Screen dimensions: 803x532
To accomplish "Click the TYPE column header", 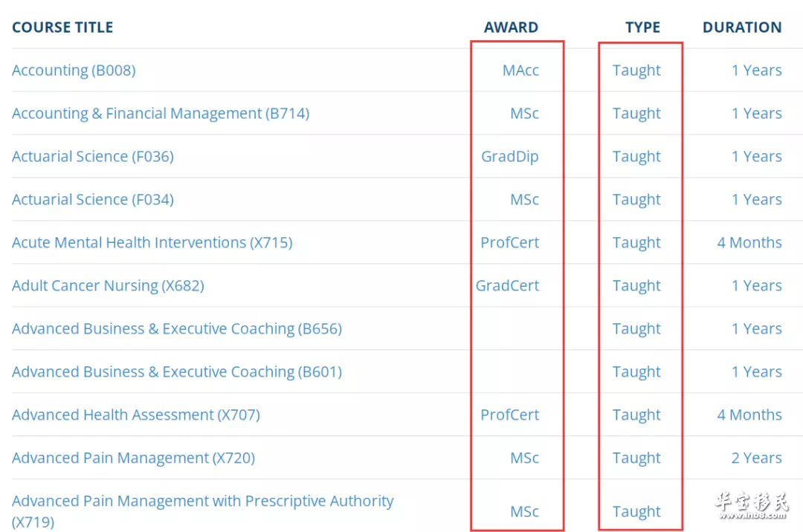I will pyautogui.click(x=642, y=27).
